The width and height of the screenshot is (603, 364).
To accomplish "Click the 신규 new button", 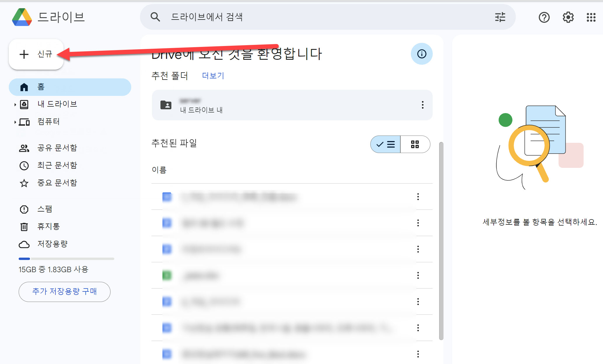I will pyautogui.click(x=36, y=54).
